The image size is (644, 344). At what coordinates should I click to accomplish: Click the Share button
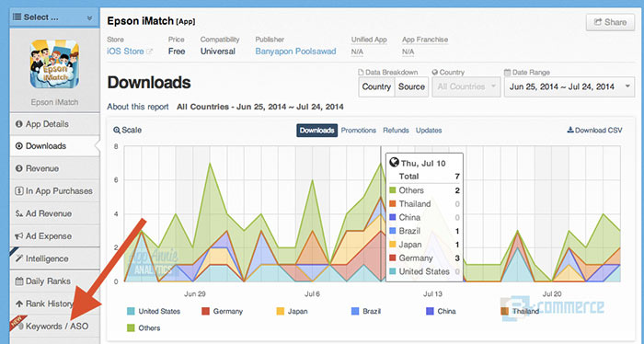pyautogui.click(x=610, y=22)
